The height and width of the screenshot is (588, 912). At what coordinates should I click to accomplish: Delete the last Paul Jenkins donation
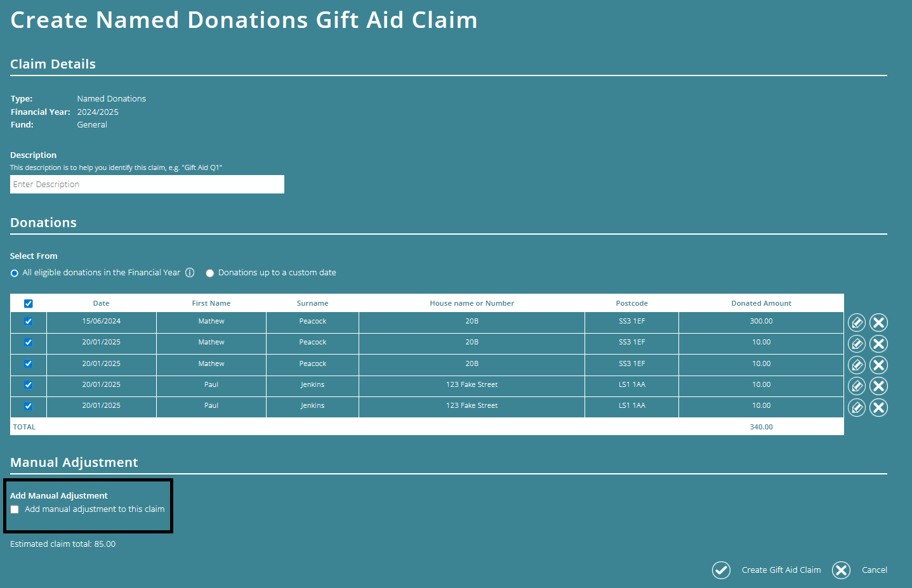click(878, 407)
